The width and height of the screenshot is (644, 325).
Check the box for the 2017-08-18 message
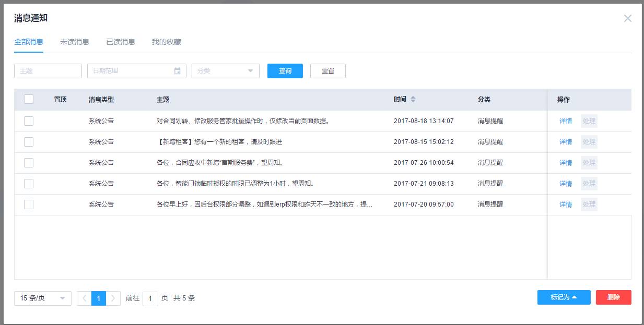[29, 121]
